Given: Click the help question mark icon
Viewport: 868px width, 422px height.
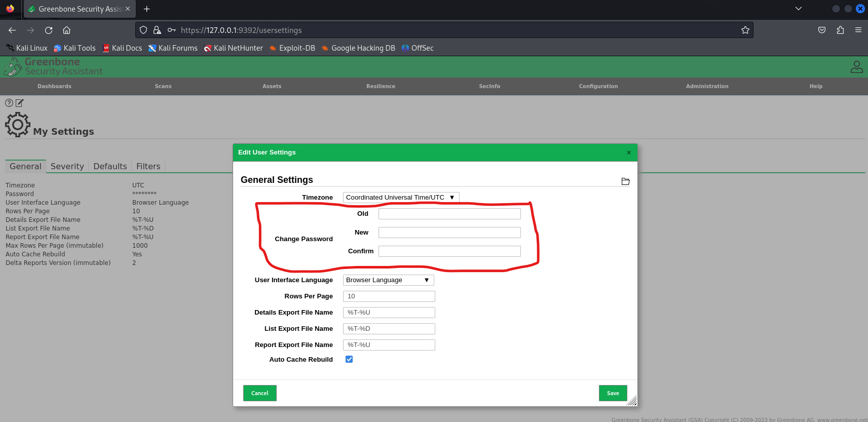Looking at the screenshot, I should point(9,103).
